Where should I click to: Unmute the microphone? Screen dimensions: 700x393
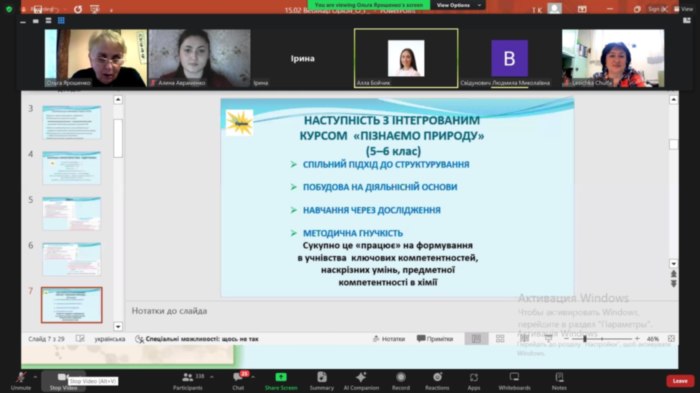point(21,377)
